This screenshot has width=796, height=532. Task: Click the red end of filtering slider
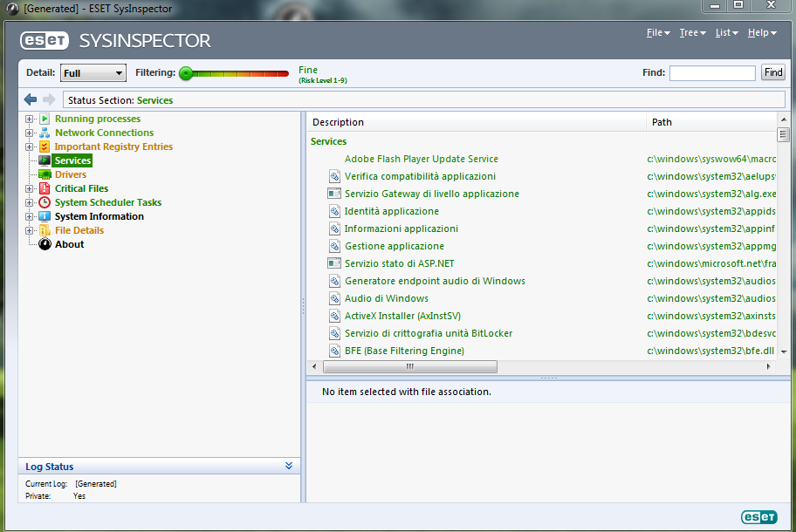284,73
